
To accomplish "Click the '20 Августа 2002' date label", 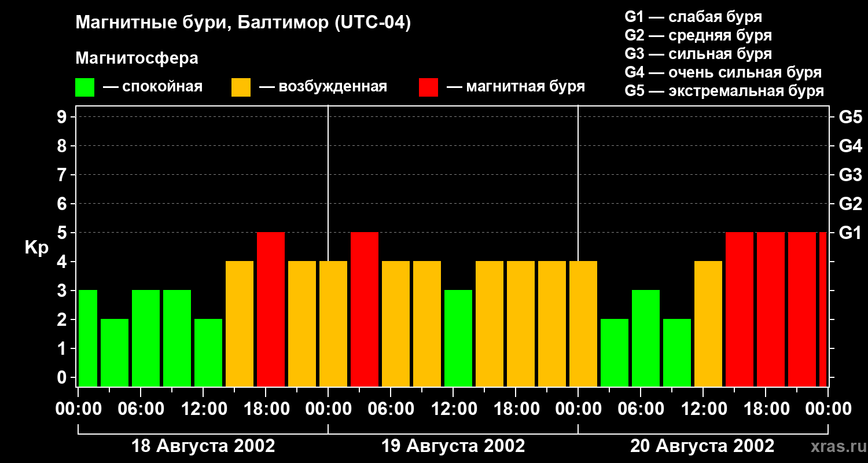I will [703, 446].
